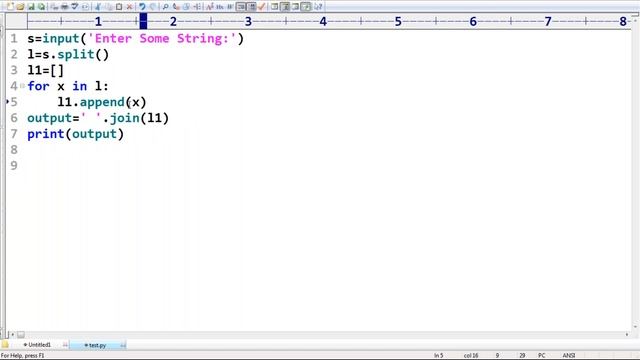Image resolution: width=640 pixels, height=360 pixels.
Task: Click the Open file folder icon
Action: [x=20, y=7]
